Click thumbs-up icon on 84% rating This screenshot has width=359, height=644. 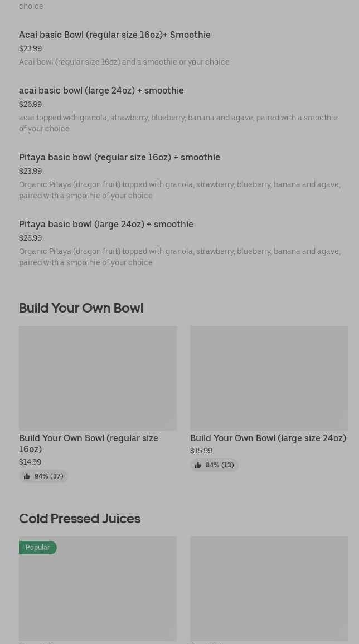pos(198,465)
